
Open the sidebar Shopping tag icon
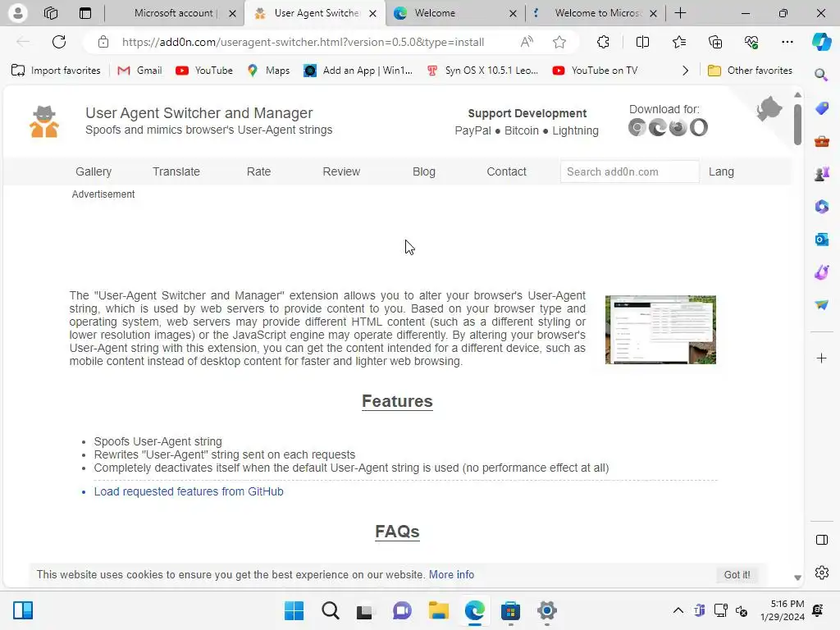[x=822, y=108]
